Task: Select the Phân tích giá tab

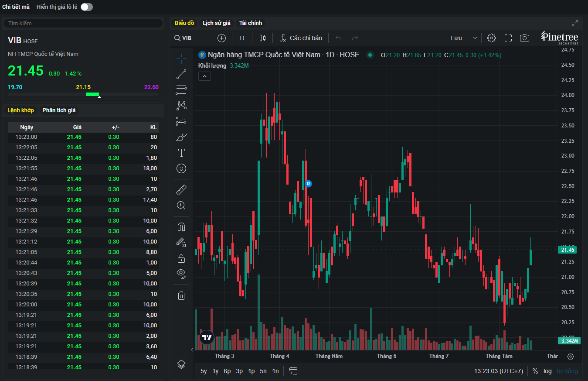Action: pyautogui.click(x=59, y=110)
